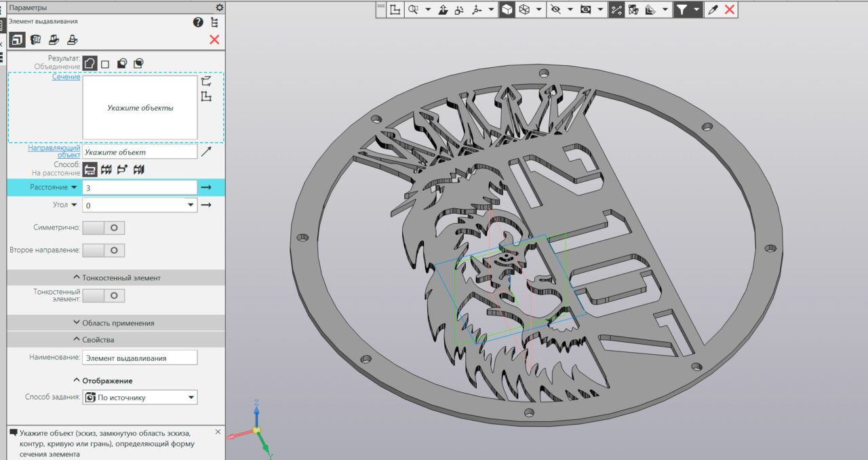Select the filled shaded display cube icon
The height and width of the screenshot is (460, 868).
(x=507, y=9)
